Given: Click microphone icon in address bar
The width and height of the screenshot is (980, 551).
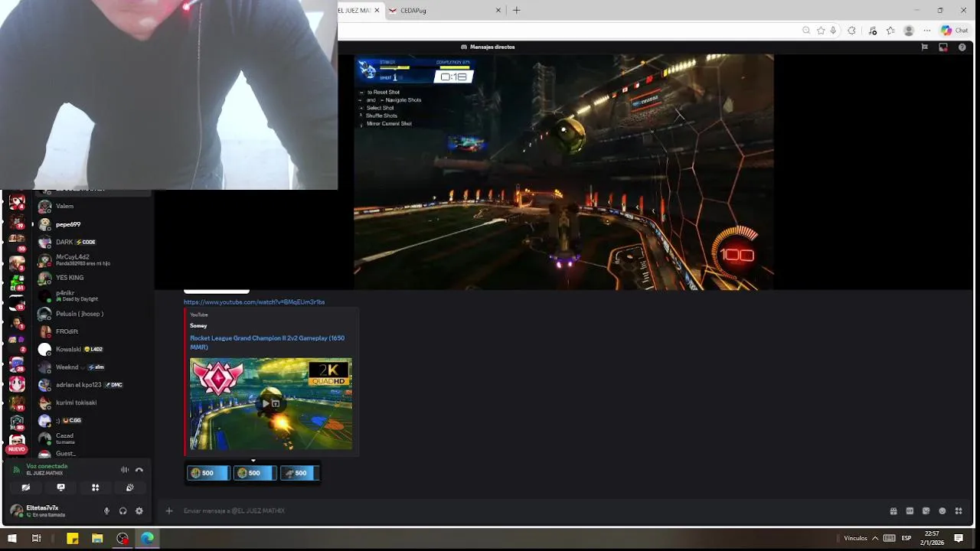Looking at the screenshot, I should (x=833, y=31).
